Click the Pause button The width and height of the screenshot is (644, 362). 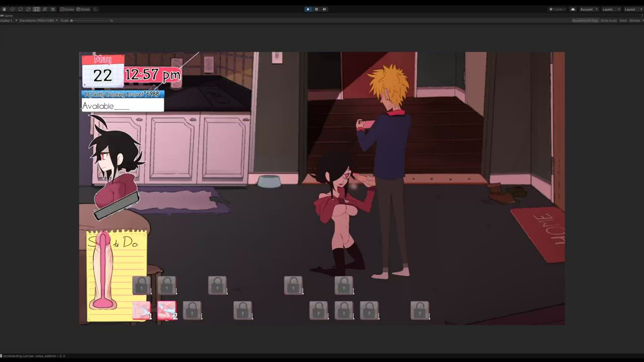(x=316, y=9)
